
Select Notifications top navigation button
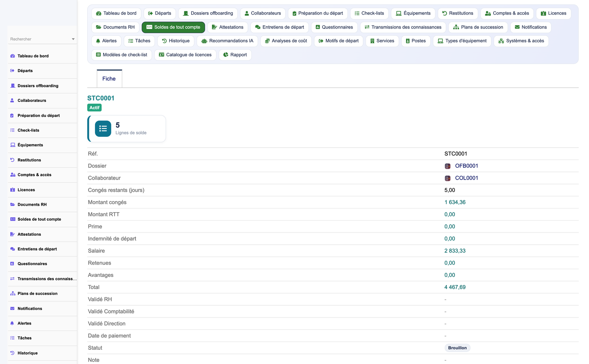pyautogui.click(x=531, y=27)
